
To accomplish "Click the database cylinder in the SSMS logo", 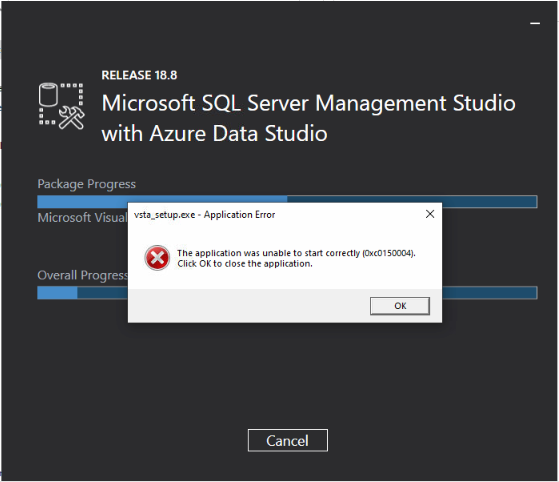I will (48, 94).
